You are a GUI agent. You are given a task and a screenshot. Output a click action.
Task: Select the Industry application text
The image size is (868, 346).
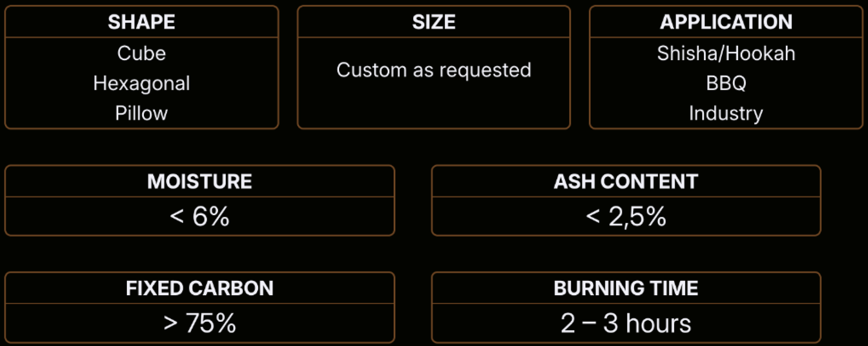point(726,114)
